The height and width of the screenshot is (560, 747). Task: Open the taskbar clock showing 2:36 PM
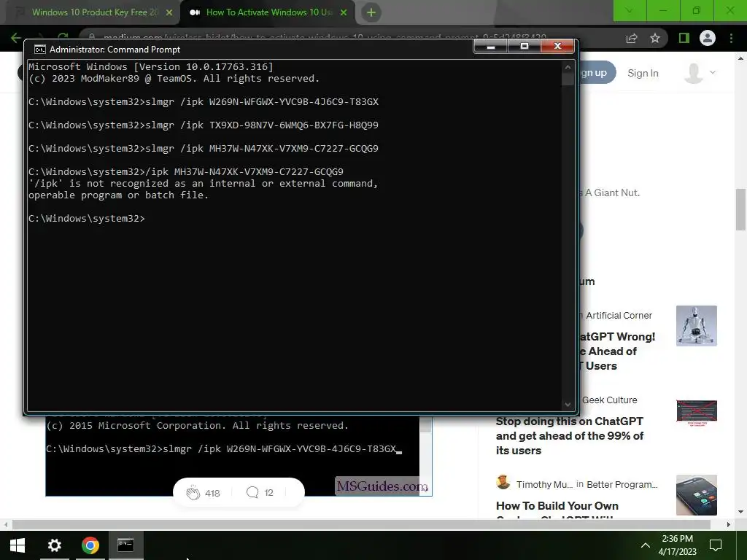point(678,545)
